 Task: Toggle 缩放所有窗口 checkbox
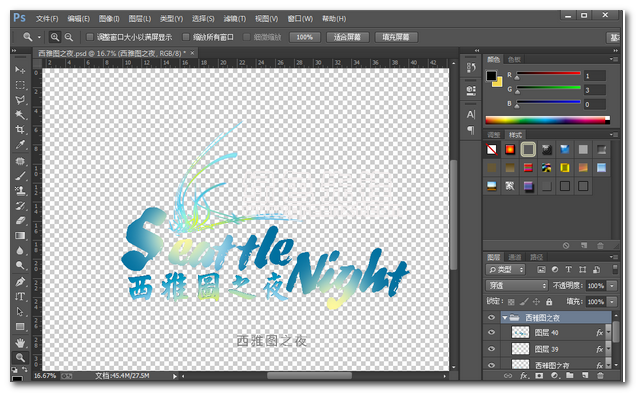(x=186, y=37)
